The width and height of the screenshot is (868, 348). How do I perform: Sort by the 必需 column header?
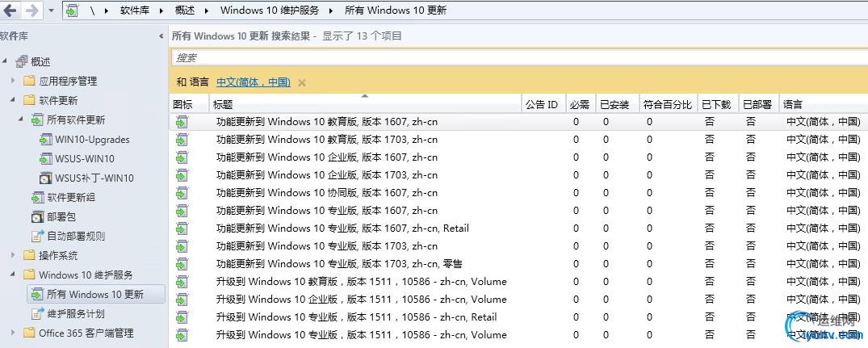[x=581, y=105]
